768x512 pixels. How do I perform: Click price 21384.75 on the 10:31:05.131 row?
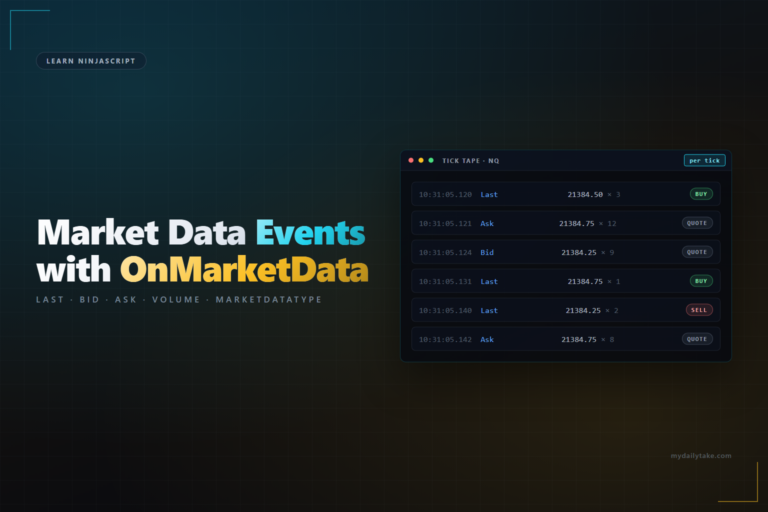[x=585, y=281]
